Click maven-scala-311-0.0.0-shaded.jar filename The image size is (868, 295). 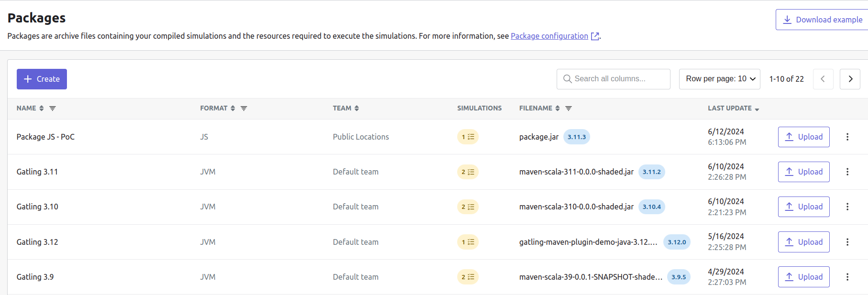click(x=576, y=172)
